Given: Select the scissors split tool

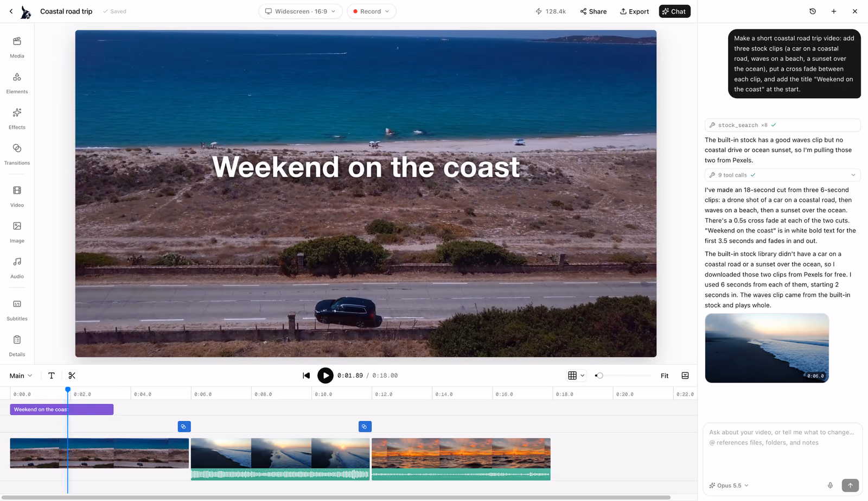Looking at the screenshot, I should [x=72, y=376].
